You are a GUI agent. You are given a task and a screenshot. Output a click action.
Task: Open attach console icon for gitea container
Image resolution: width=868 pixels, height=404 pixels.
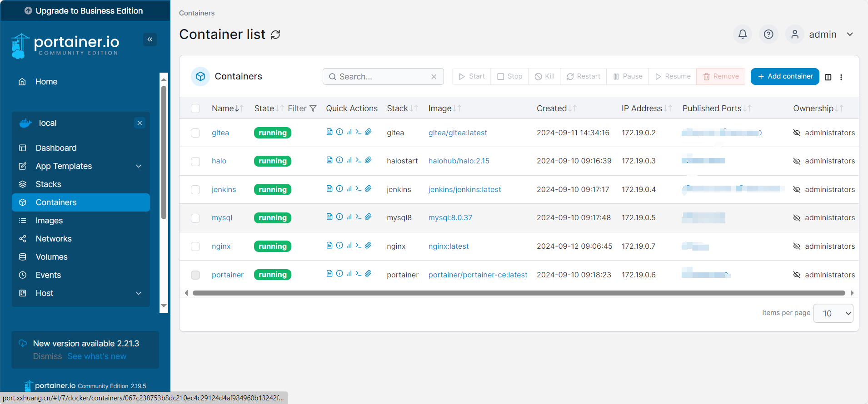click(368, 132)
